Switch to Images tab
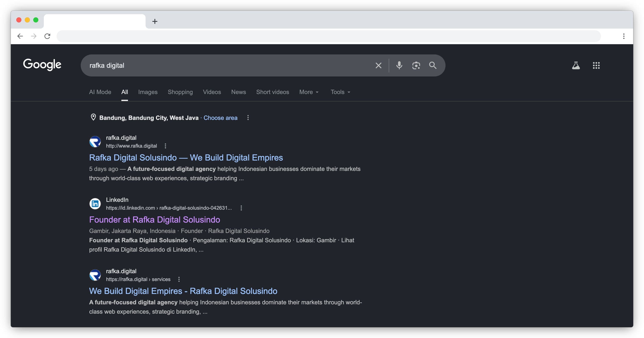The image size is (644, 338). coord(148,92)
